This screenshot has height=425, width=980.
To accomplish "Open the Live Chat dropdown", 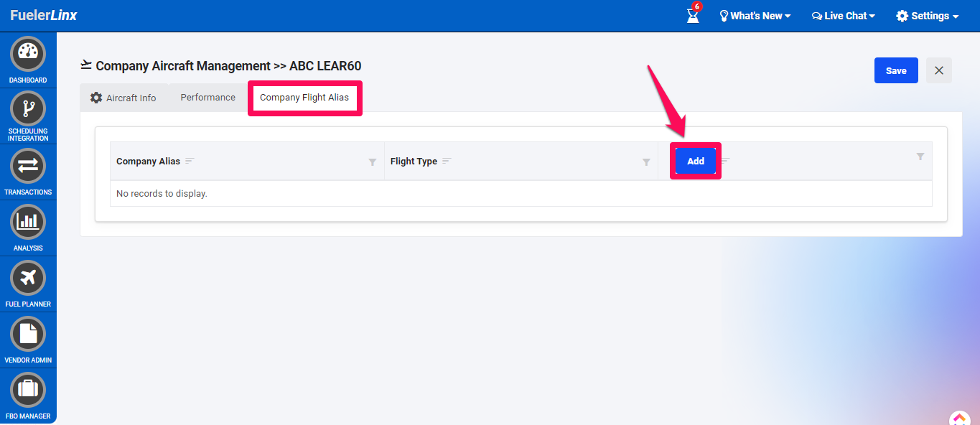I will [x=844, y=16].
